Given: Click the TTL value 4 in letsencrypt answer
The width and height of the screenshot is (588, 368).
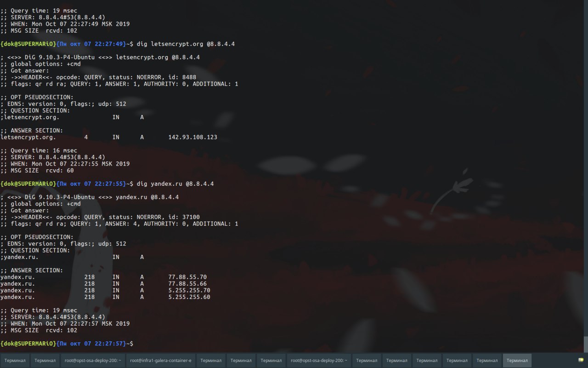Looking at the screenshot, I should pyautogui.click(x=86, y=137).
